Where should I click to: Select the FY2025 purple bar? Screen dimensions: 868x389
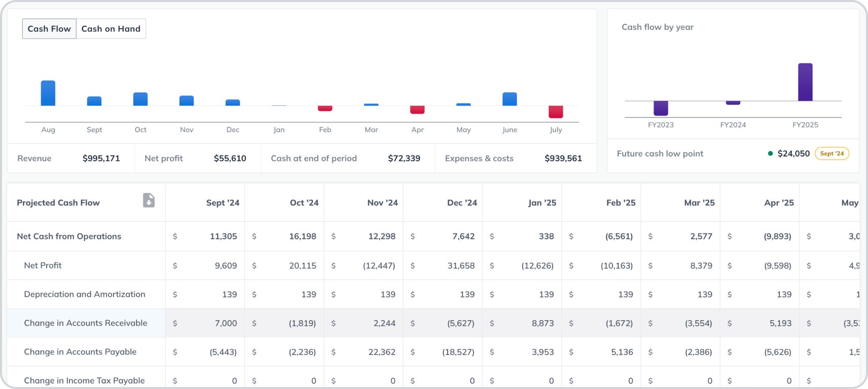(x=805, y=82)
